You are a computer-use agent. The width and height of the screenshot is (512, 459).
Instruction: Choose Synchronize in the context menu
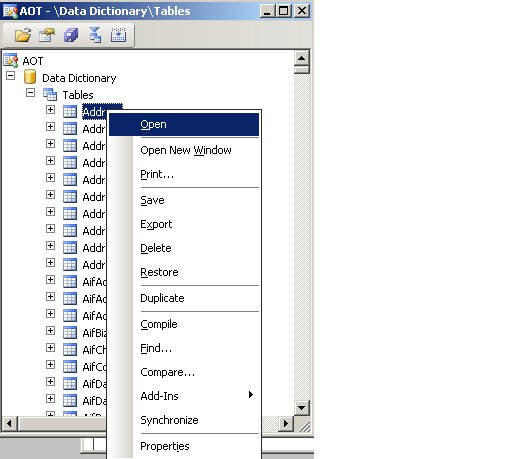184,420
